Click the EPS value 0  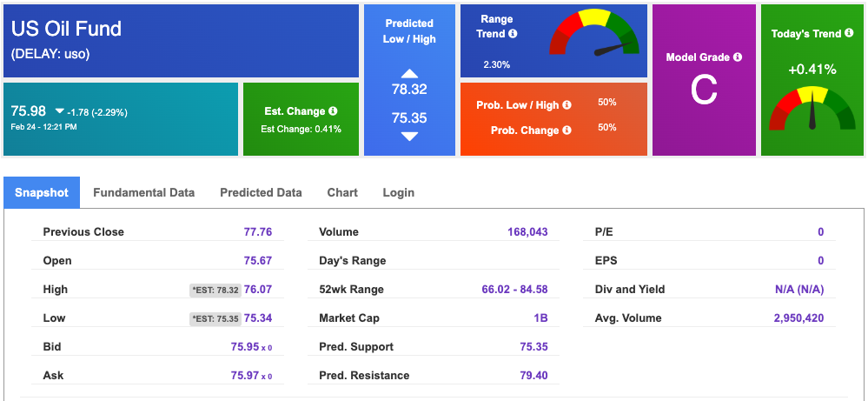(x=821, y=261)
